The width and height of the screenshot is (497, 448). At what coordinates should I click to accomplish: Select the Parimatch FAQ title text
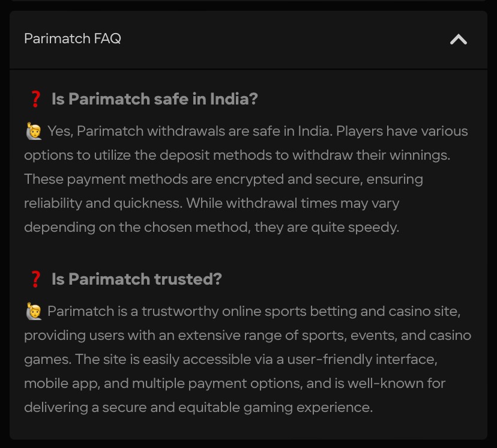pyautogui.click(x=72, y=38)
